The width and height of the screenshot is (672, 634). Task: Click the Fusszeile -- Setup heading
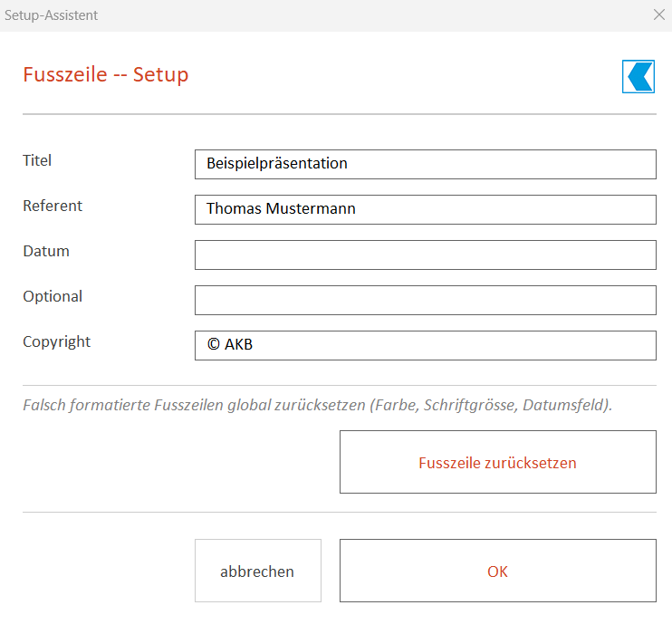click(105, 74)
